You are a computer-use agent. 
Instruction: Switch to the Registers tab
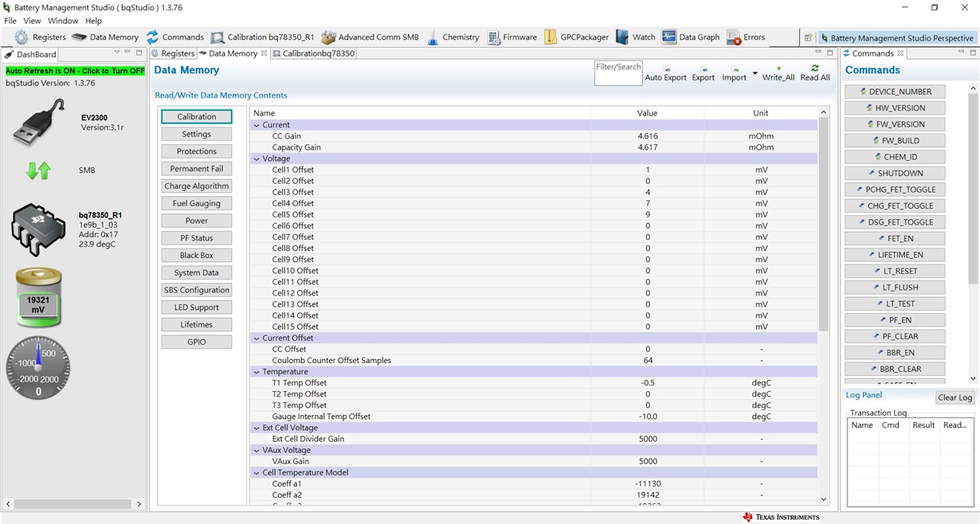[173, 53]
